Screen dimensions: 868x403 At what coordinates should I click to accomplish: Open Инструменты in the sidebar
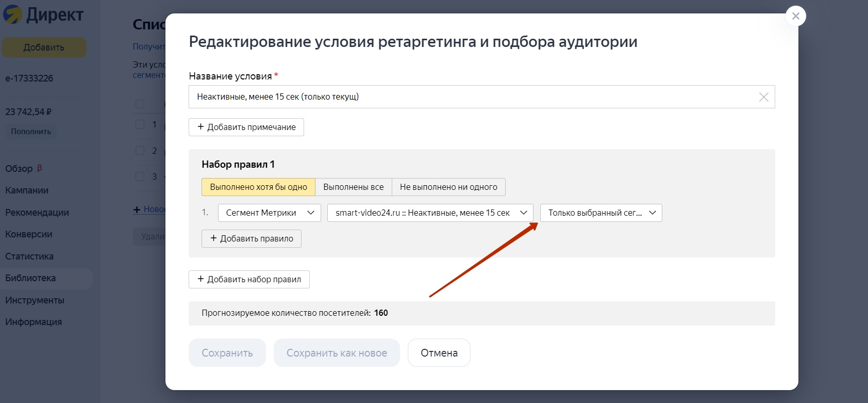coord(35,300)
